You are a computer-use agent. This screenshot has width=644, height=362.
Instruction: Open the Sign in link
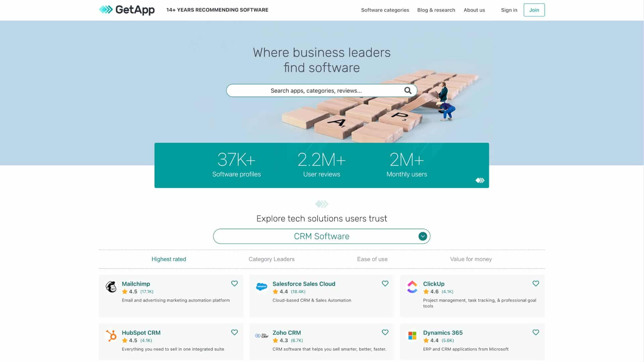[509, 10]
